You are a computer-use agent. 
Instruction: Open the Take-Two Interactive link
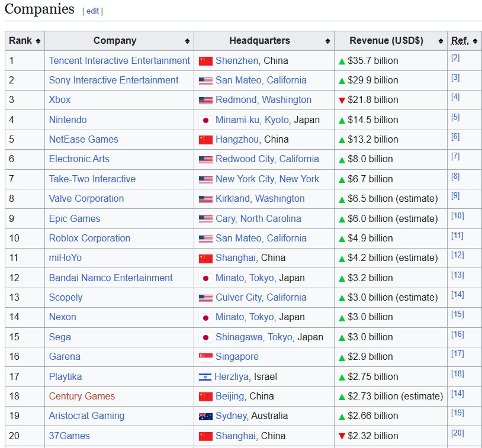92,179
